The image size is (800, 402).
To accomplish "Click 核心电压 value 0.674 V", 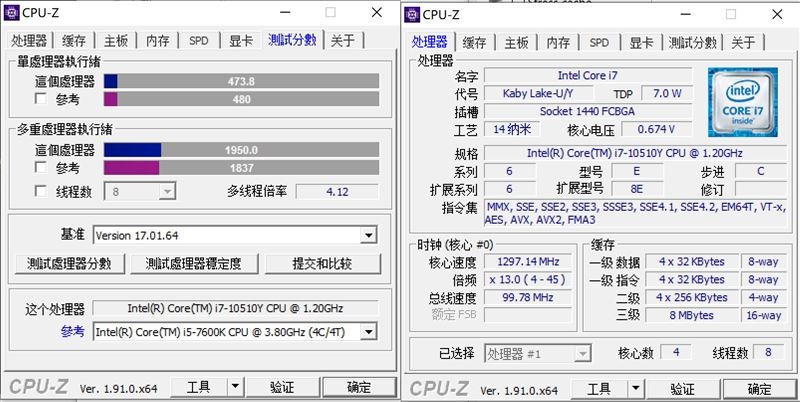I will click(657, 129).
